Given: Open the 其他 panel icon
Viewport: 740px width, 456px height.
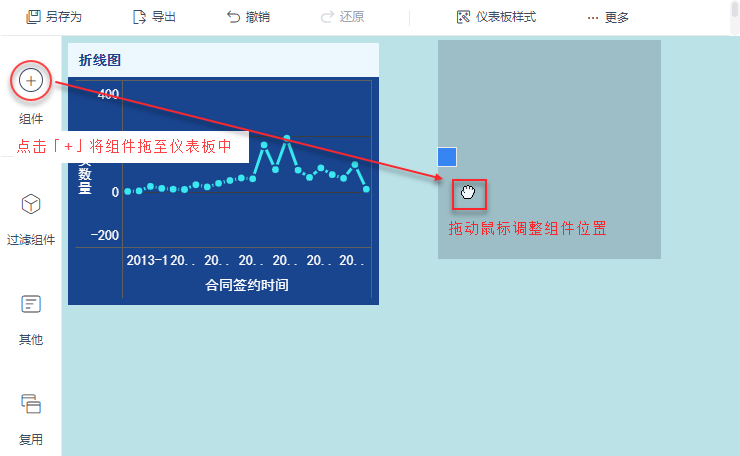Looking at the screenshot, I should (31, 304).
